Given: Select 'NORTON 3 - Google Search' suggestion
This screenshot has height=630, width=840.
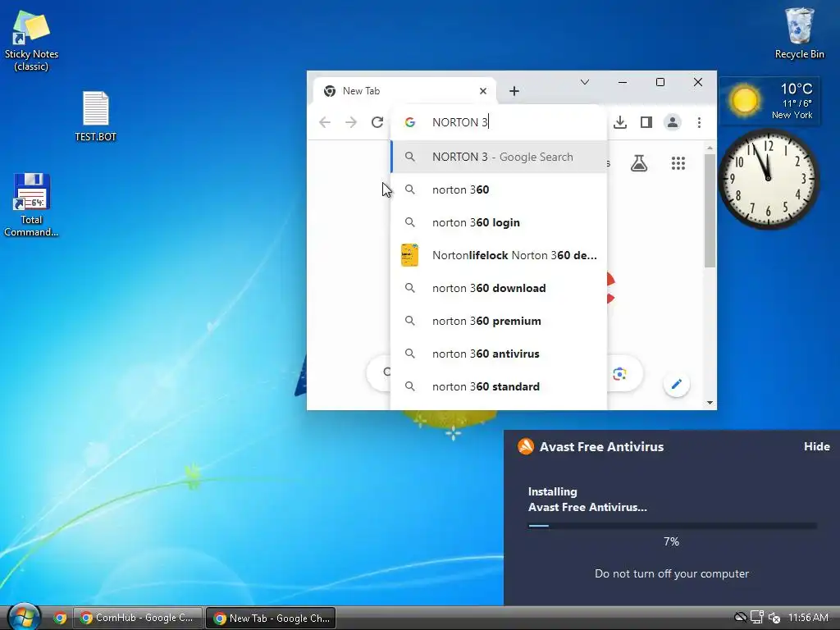Looking at the screenshot, I should tap(500, 157).
